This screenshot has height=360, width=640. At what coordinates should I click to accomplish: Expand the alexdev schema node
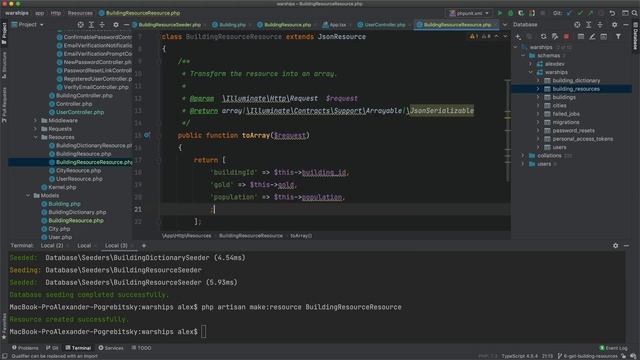(531, 64)
